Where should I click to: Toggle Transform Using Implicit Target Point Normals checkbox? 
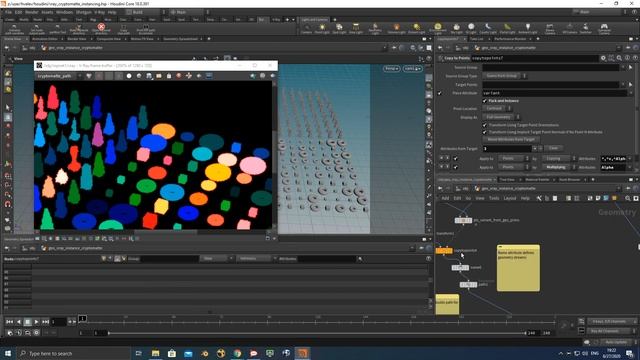[485, 132]
